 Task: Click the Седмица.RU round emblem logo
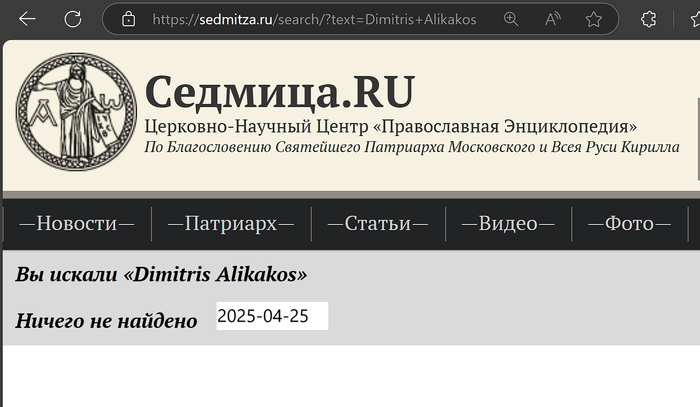(x=73, y=112)
